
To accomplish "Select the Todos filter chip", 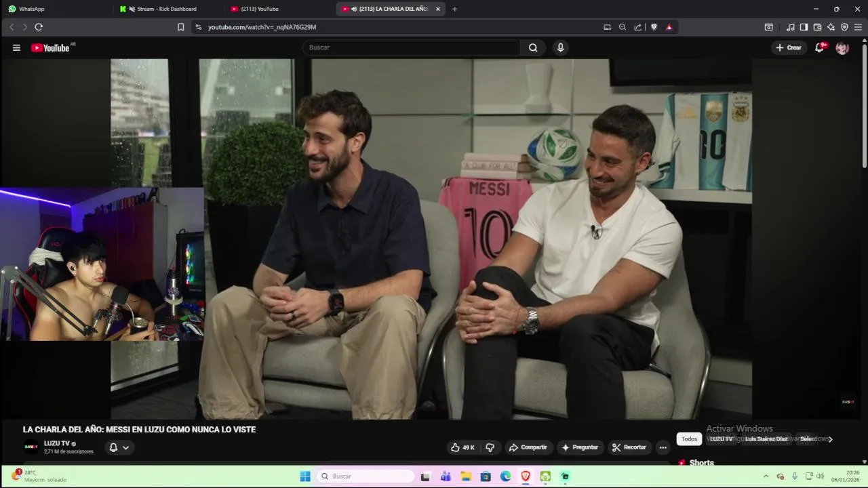I will pos(689,439).
